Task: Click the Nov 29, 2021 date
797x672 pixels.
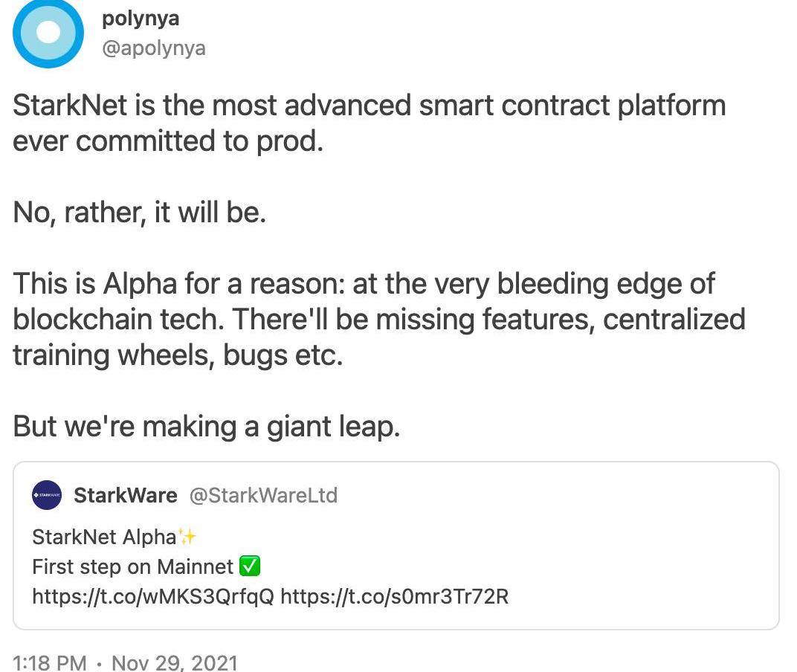Action: [174, 662]
